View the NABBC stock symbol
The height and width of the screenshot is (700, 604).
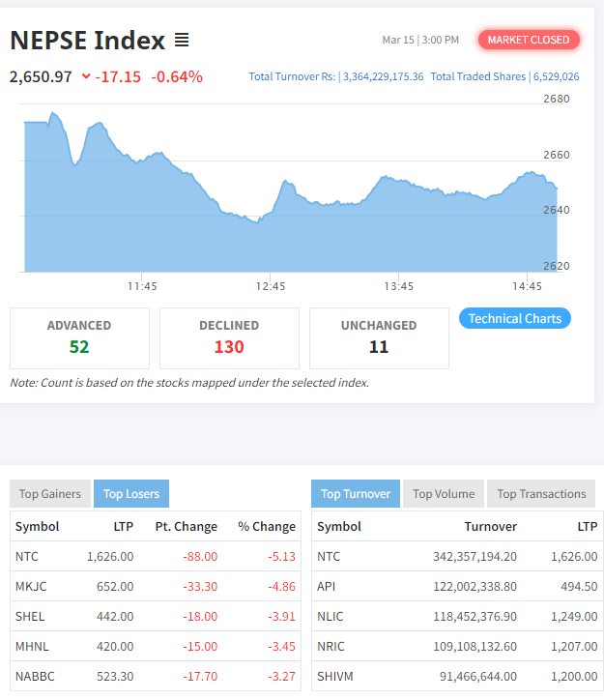34,677
